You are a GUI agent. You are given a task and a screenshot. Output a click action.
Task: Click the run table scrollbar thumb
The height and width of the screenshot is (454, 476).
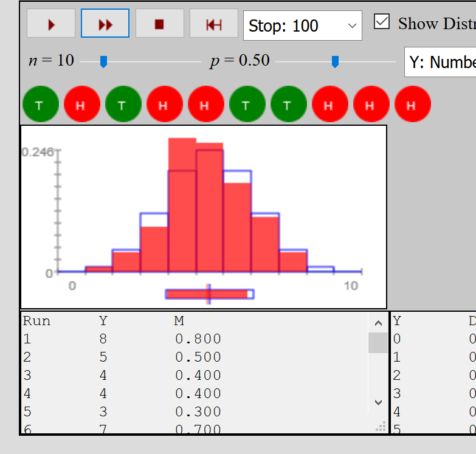[x=378, y=343]
